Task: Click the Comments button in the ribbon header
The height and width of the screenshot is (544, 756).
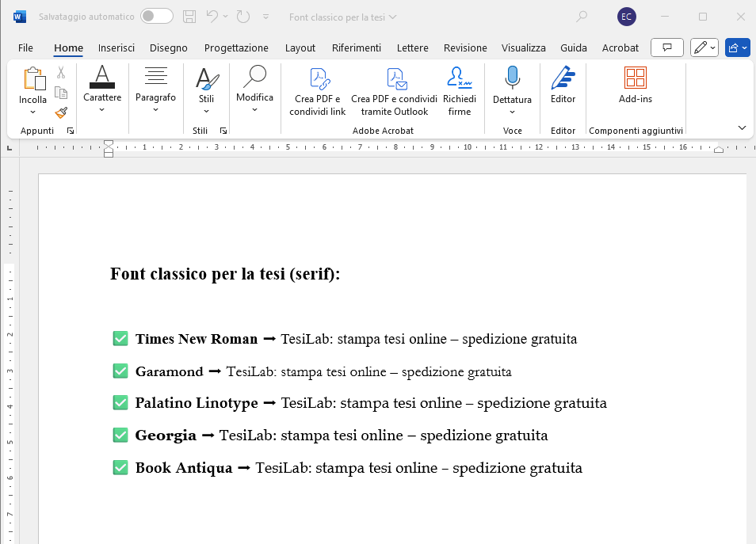Action: tap(666, 48)
